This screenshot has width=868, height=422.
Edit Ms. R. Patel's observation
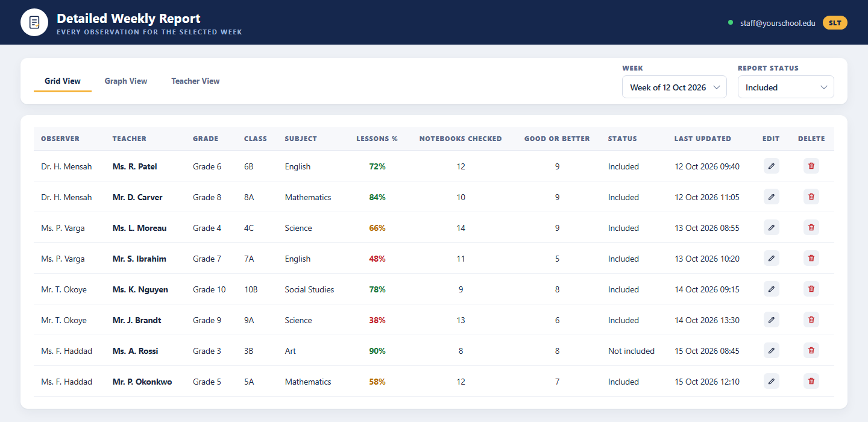pyautogui.click(x=771, y=166)
